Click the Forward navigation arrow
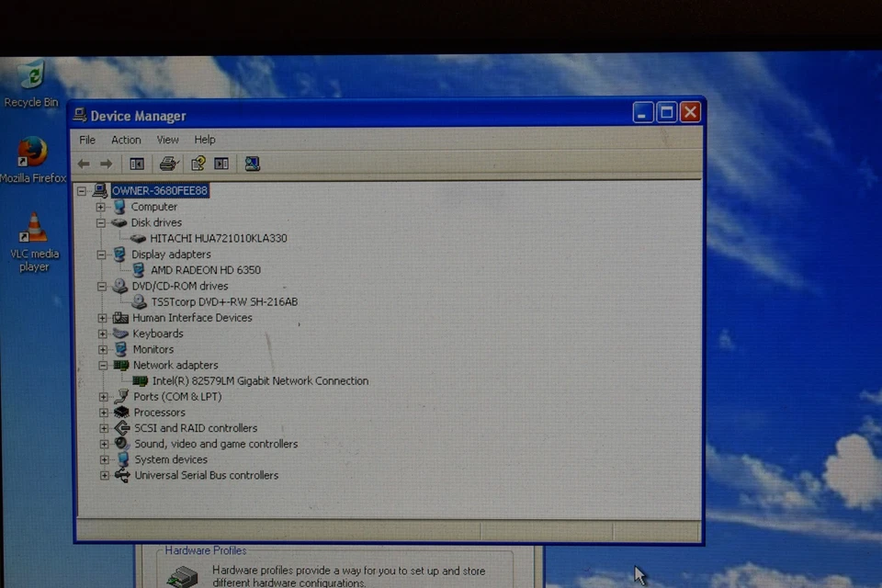This screenshot has height=588, width=882. click(106, 163)
